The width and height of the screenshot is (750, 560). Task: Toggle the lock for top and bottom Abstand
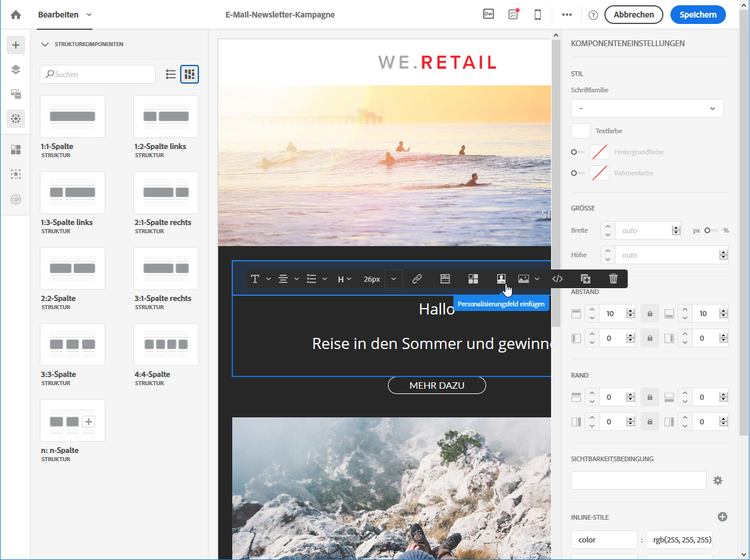[649, 314]
